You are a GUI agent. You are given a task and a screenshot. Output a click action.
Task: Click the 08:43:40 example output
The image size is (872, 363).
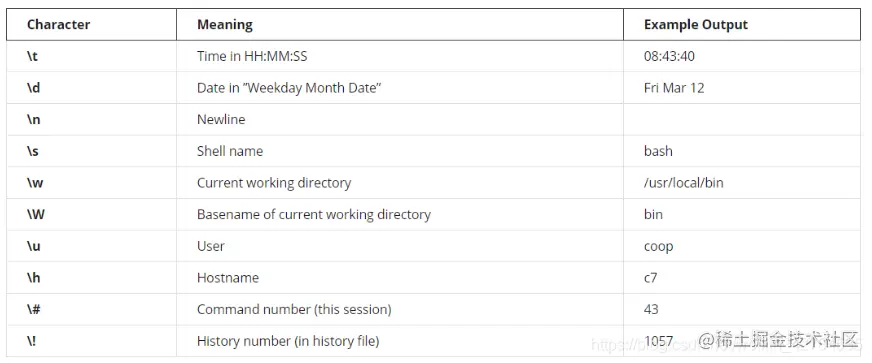pyautogui.click(x=669, y=56)
